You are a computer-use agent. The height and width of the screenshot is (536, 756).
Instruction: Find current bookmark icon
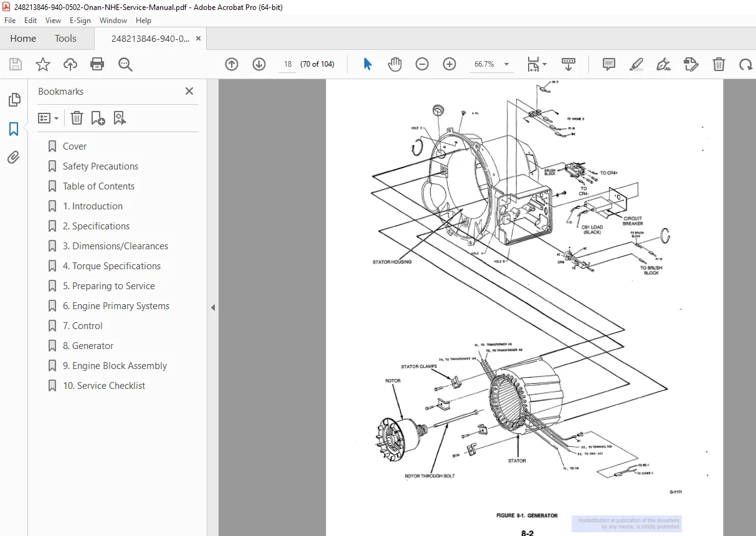(120, 118)
